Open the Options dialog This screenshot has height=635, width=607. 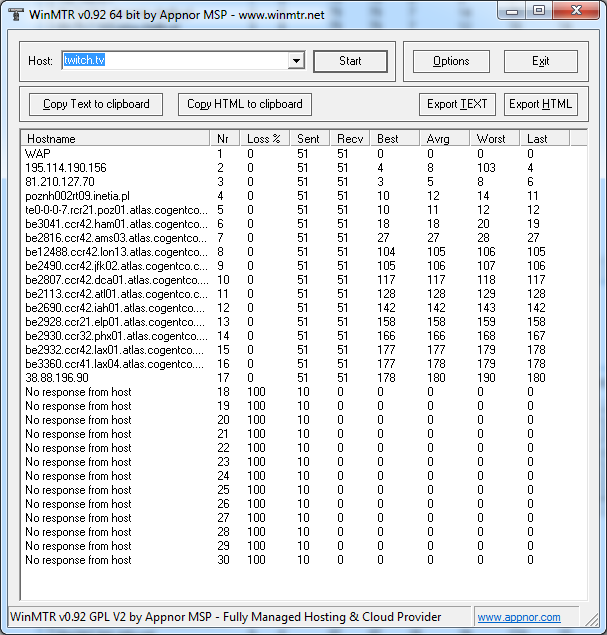(451, 61)
